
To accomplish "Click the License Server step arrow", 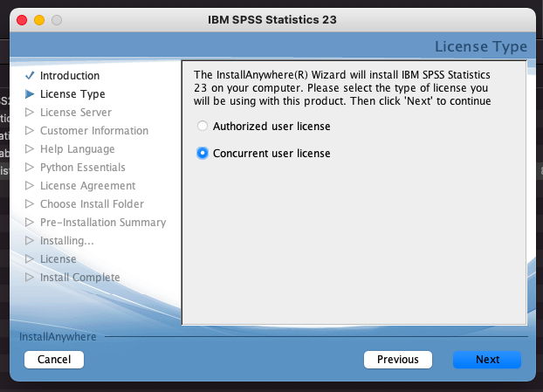I will (x=30, y=113).
